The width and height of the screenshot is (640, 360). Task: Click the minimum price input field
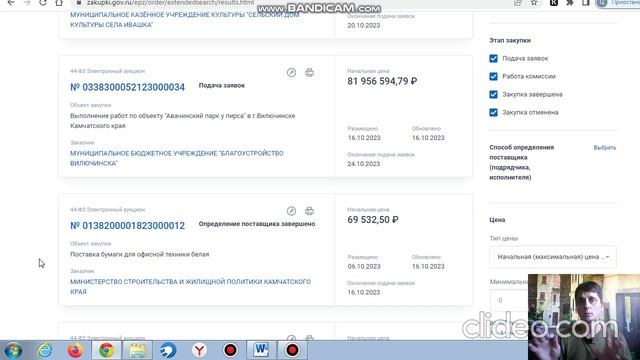click(x=509, y=300)
